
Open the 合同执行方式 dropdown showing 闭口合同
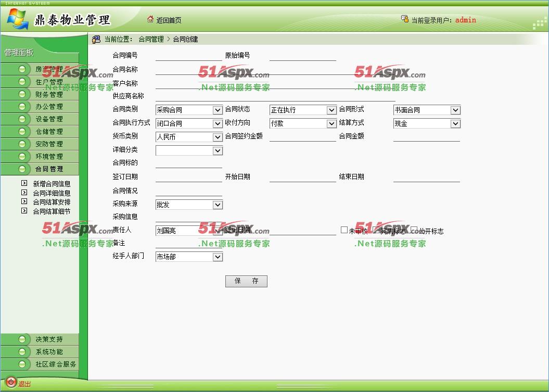[x=189, y=124]
